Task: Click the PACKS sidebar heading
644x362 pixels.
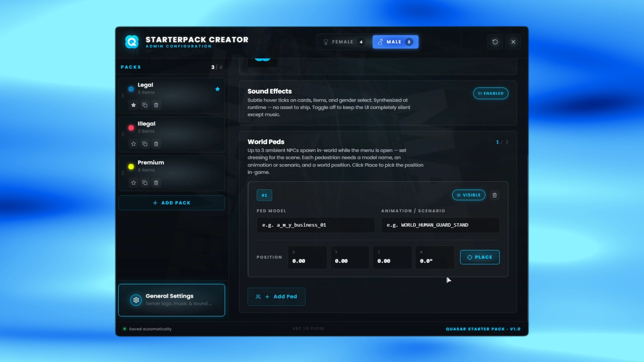Action: pyautogui.click(x=131, y=67)
